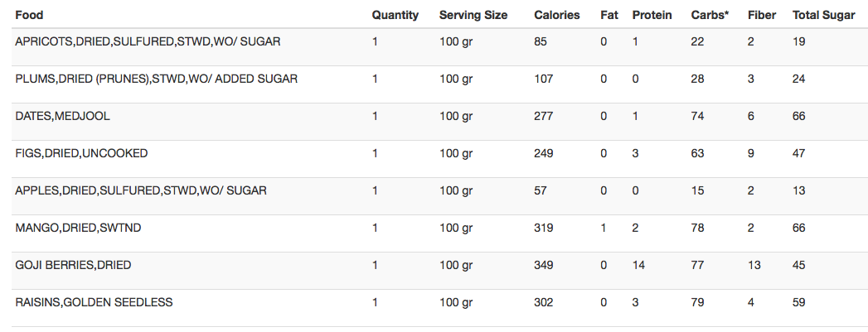Select the GOJI BERRIES,DRIED entry
Viewport: 868px width, 332px height.
click(x=73, y=266)
